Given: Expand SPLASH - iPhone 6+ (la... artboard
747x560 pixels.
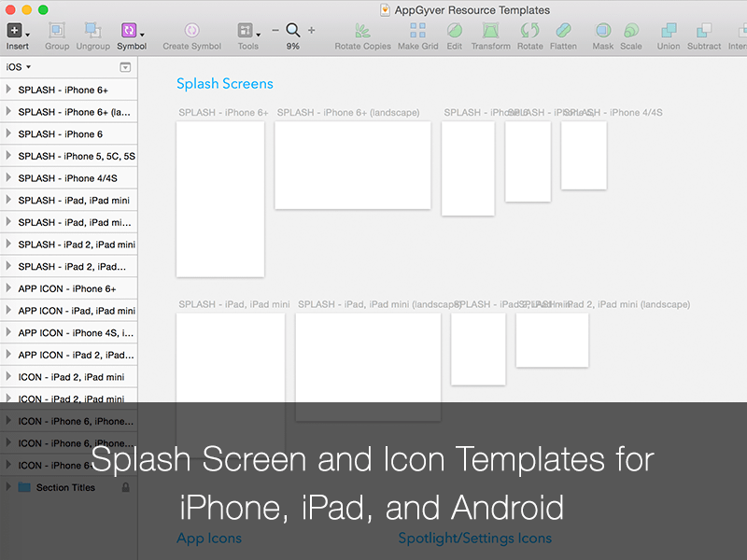Looking at the screenshot, I should tap(8, 111).
